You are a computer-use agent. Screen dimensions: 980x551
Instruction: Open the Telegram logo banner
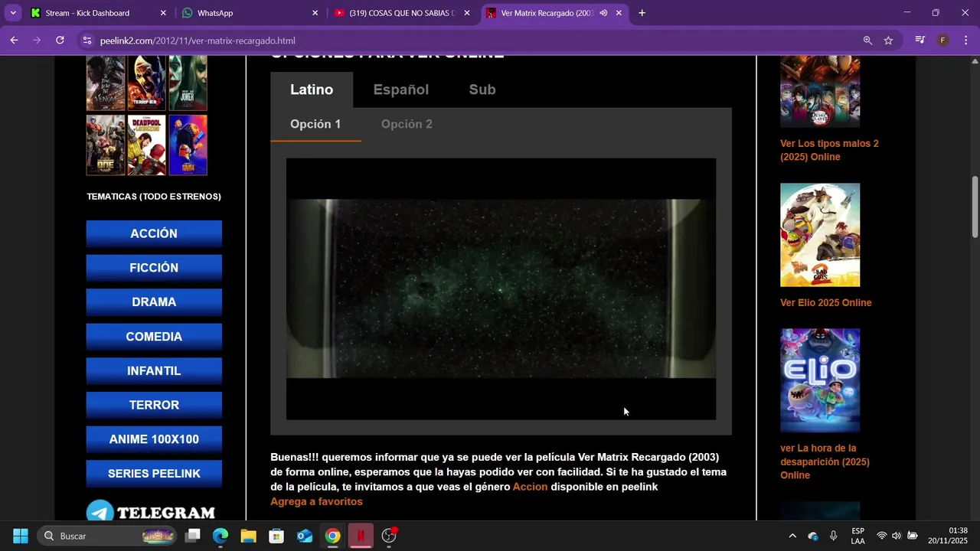coord(150,510)
